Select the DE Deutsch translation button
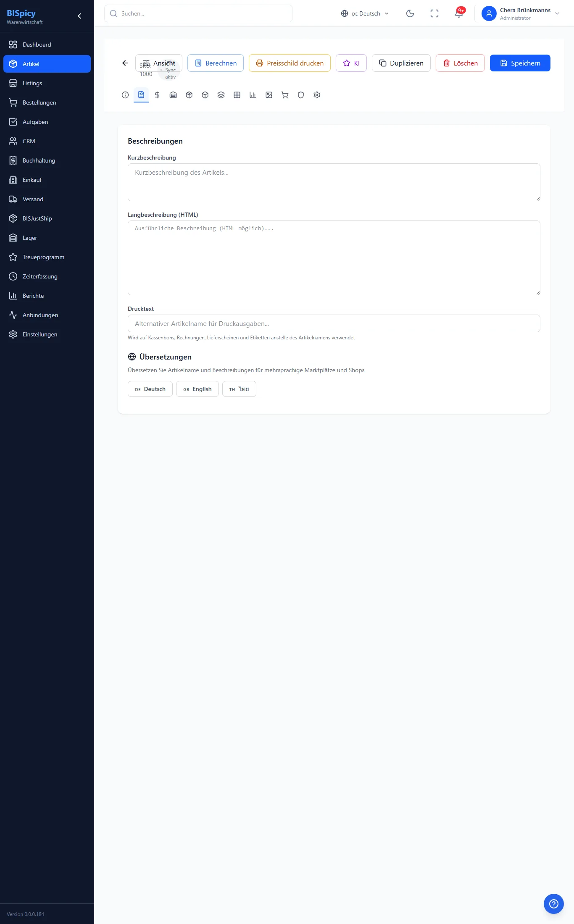574x924 pixels. click(x=150, y=389)
